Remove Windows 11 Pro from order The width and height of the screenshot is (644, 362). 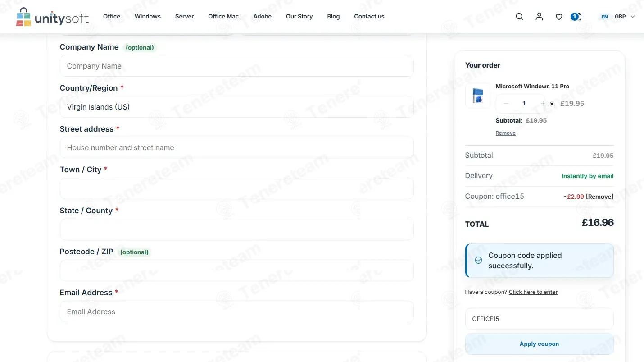pos(505,133)
